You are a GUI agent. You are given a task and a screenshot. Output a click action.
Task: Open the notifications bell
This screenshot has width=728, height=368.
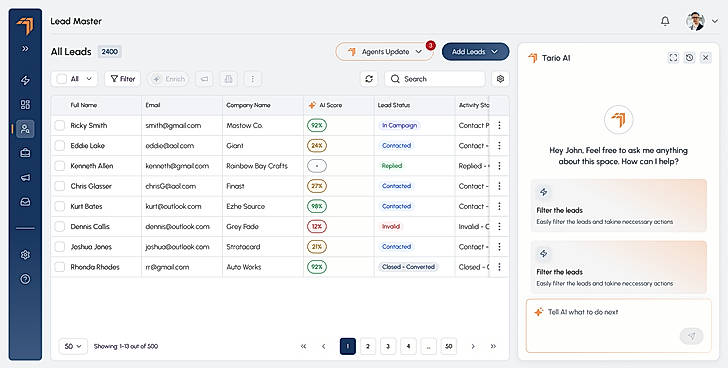[665, 21]
